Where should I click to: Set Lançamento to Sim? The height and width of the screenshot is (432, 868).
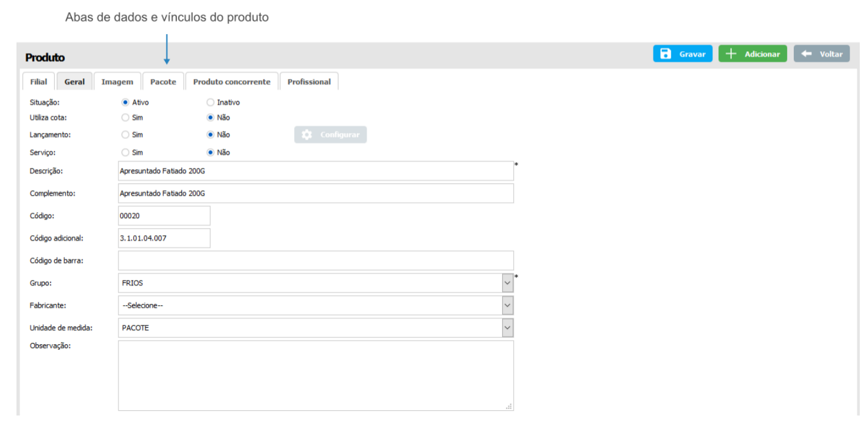[x=125, y=135]
